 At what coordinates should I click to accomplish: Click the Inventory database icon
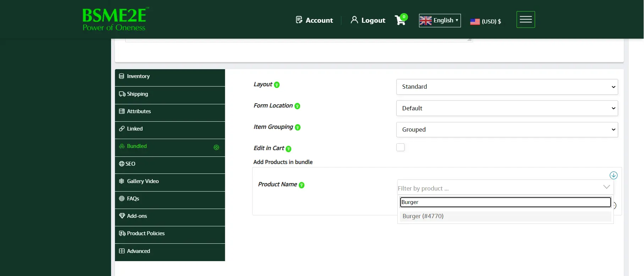coord(122,76)
